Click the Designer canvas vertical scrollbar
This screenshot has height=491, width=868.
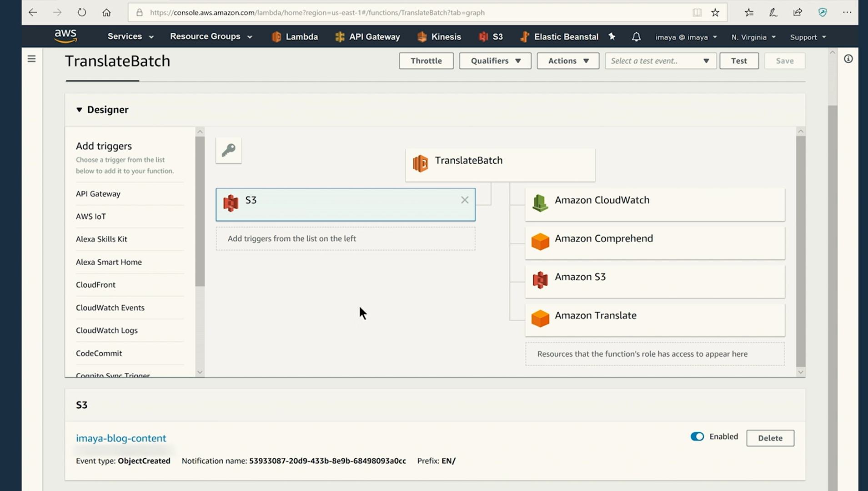click(801, 251)
